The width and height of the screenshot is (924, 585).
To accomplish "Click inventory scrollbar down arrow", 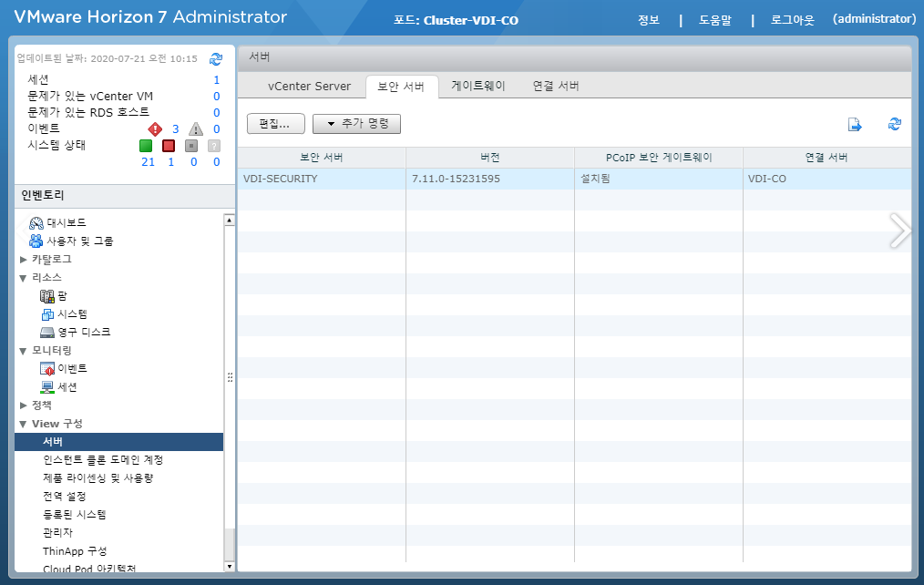I will click(230, 566).
